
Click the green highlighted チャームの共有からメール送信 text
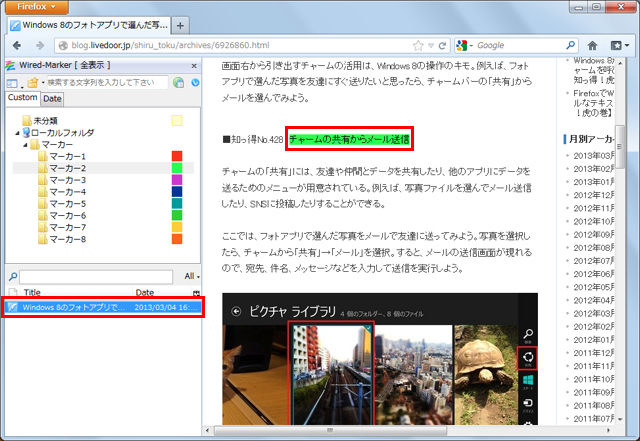[349, 140]
